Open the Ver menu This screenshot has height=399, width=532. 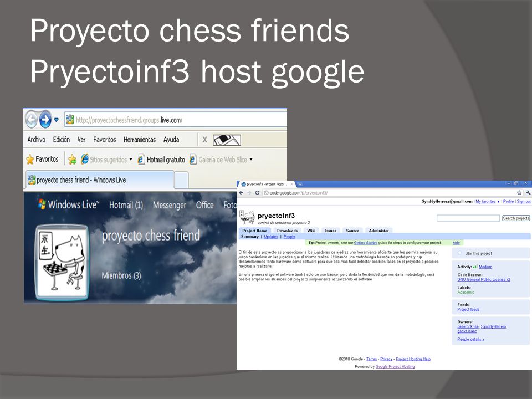pos(81,140)
